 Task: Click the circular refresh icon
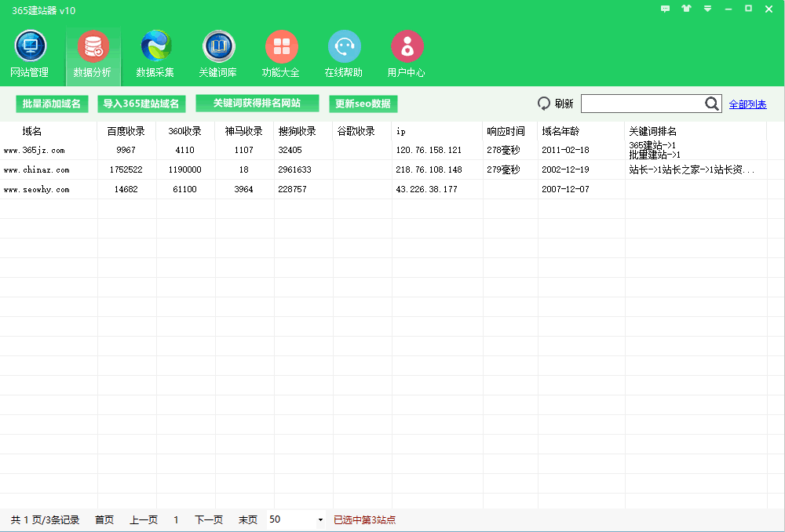click(544, 104)
